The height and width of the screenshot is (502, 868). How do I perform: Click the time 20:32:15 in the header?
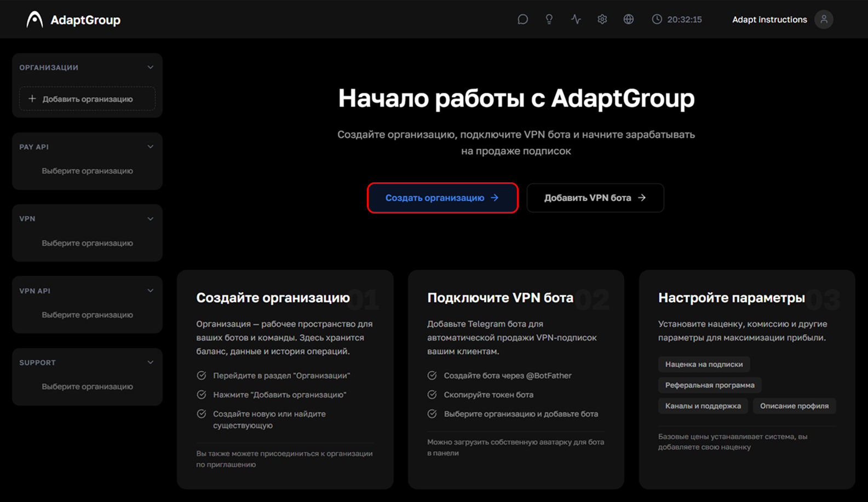coord(685,20)
